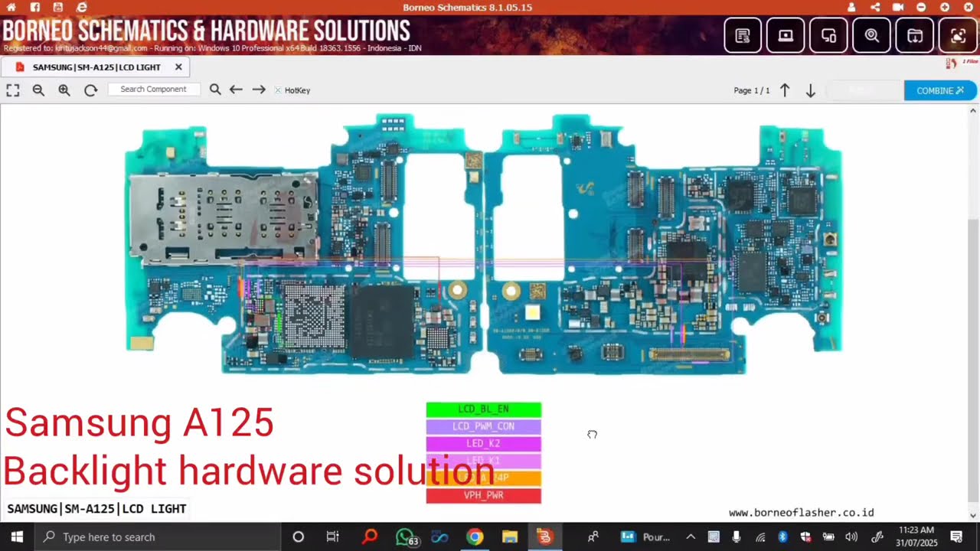This screenshot has width=980, height=551.
Task: Click scrollbar up arrow at top right
Action: click(973, 110)
